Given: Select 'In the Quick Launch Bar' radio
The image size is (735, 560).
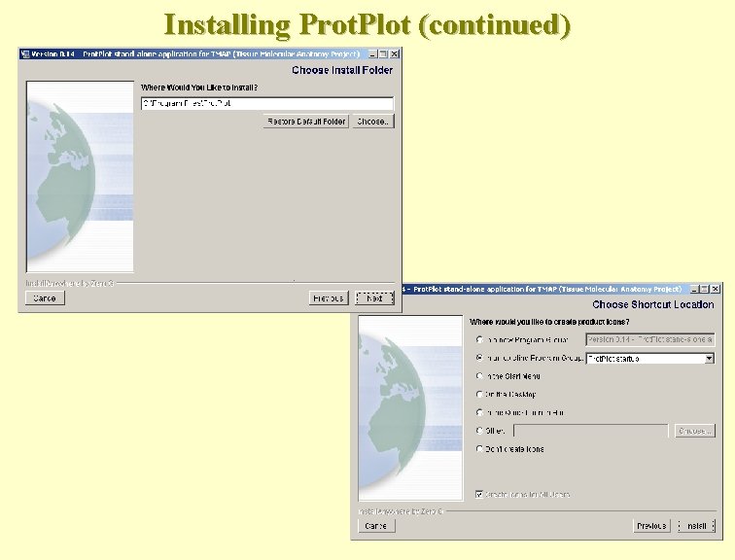Looking at the screenshot, I should pyautogui.click(x=479, y=412).
